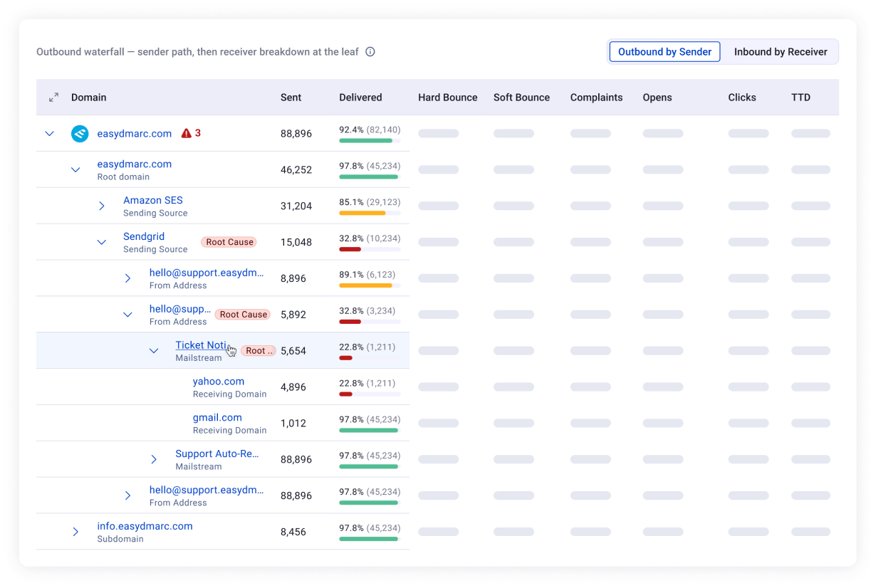The height and width of the screenshot is (588, 876).
Task: Click the sent value 5,654
Action: [293, 351]
